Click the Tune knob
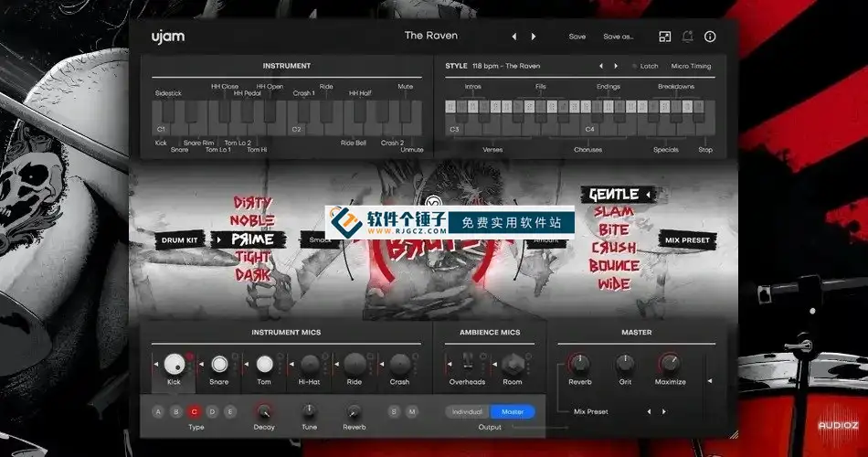868x457 pixels. tap(310, 411)
